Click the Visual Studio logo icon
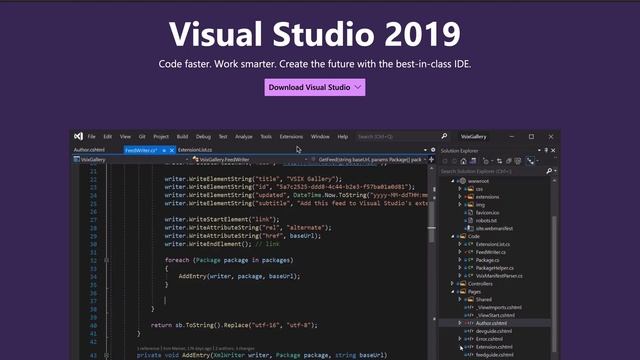The width and height of the screenshot is (640, 360). point(78,136)
